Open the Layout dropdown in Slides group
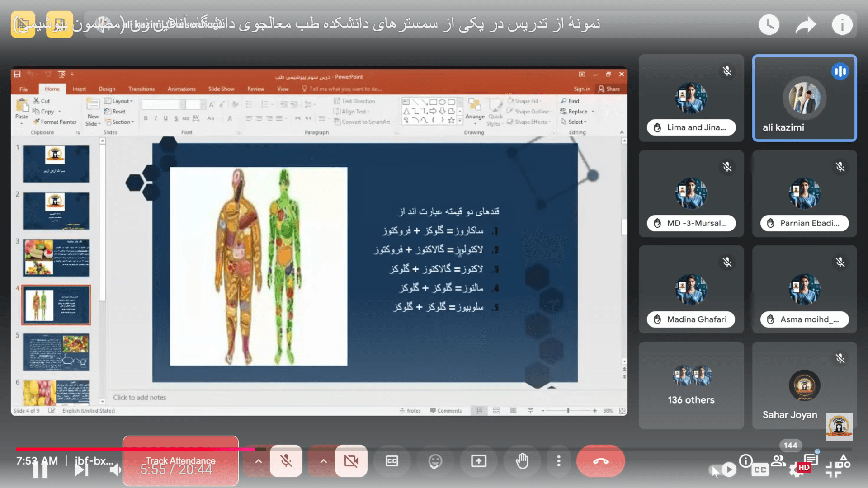Image resolution: width=868 pixels, height=488 pixels. click(119, 101)
